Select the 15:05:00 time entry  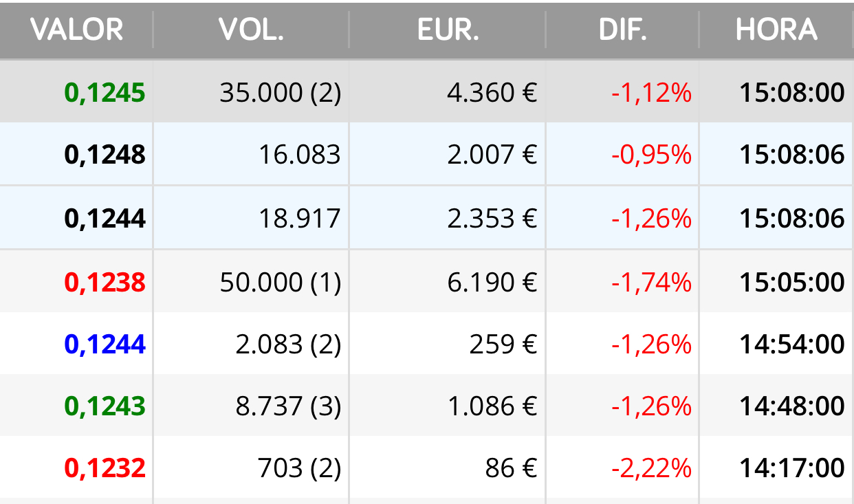click(792, 282)
